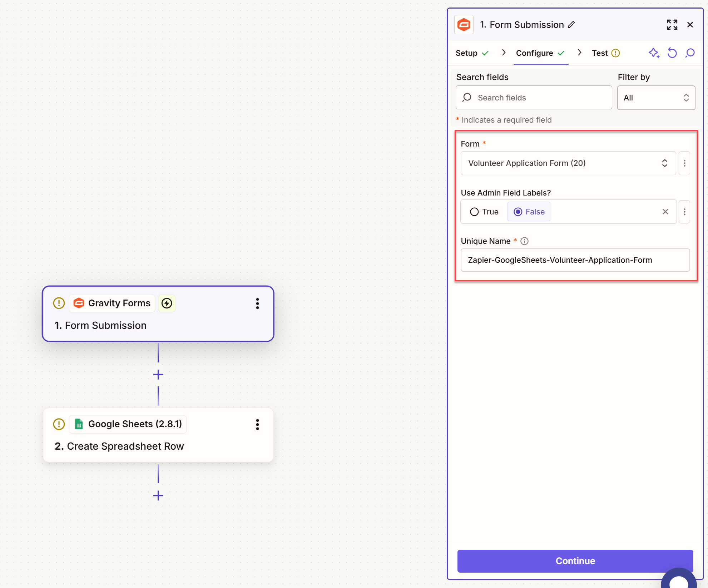Click the pencil icon to rename the step

tap(571, 25)
